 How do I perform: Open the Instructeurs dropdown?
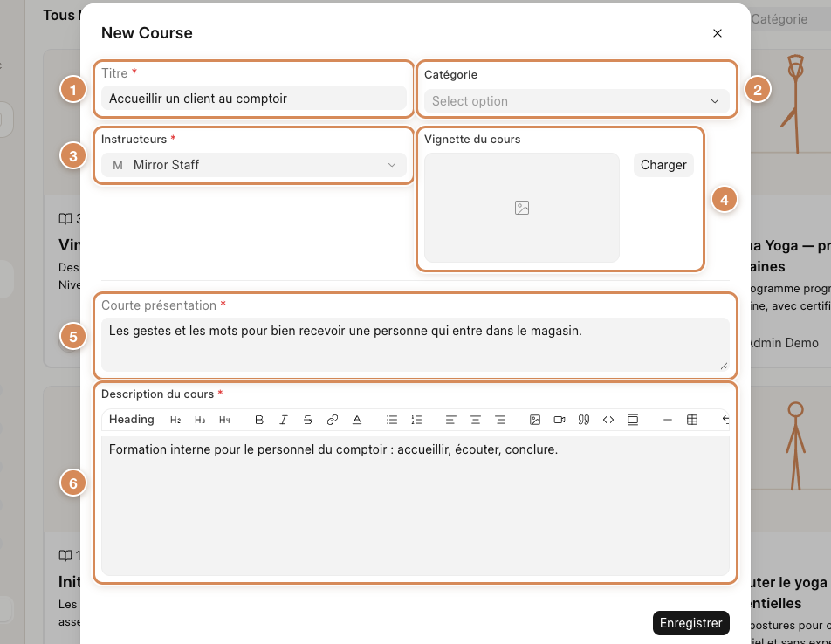point(254,165)
